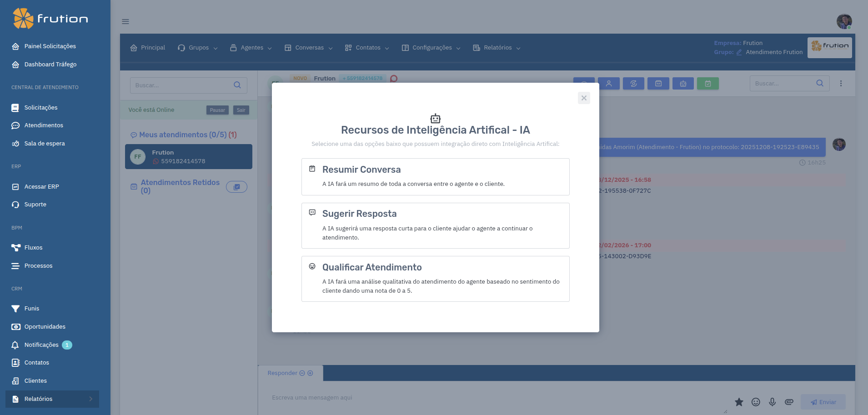Click the transfer conversation icon in the toolbar
Viewport: 868px width, 415px height.
(x=633, y=83)
